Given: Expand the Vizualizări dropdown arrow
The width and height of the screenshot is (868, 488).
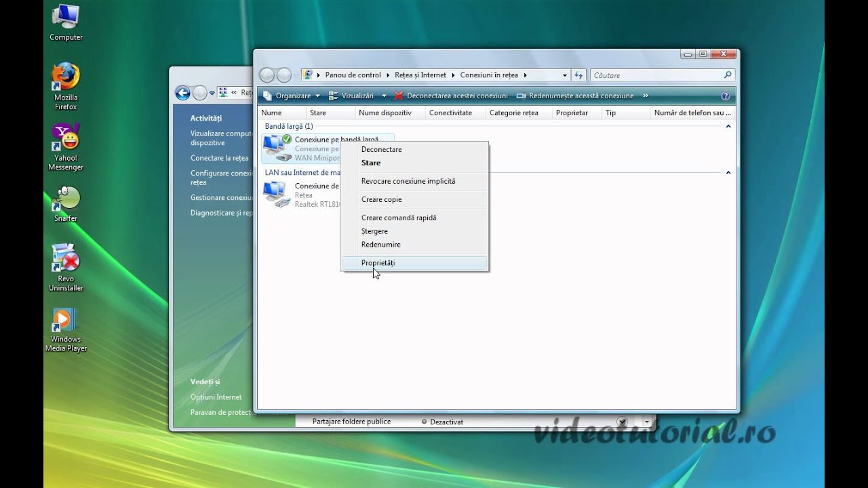Looking at the screenshot, I should [384, 96].
